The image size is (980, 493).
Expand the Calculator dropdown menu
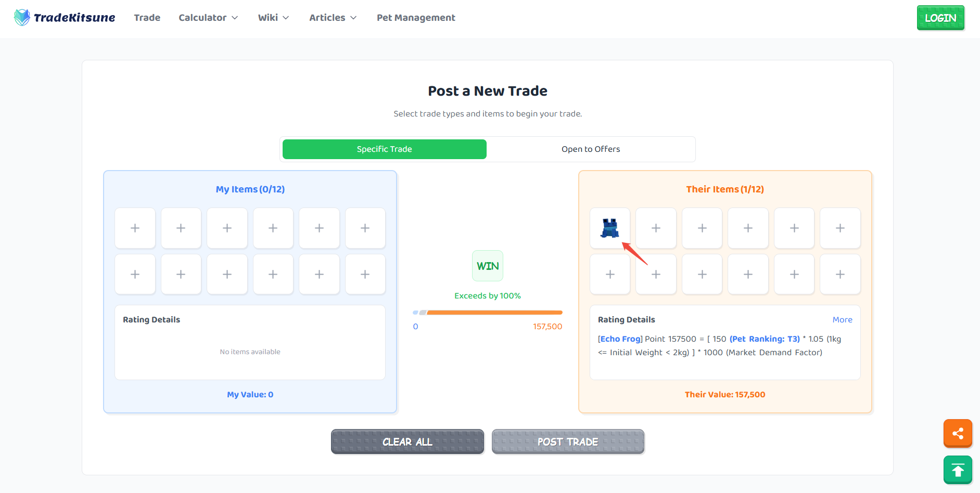(208, 18)
